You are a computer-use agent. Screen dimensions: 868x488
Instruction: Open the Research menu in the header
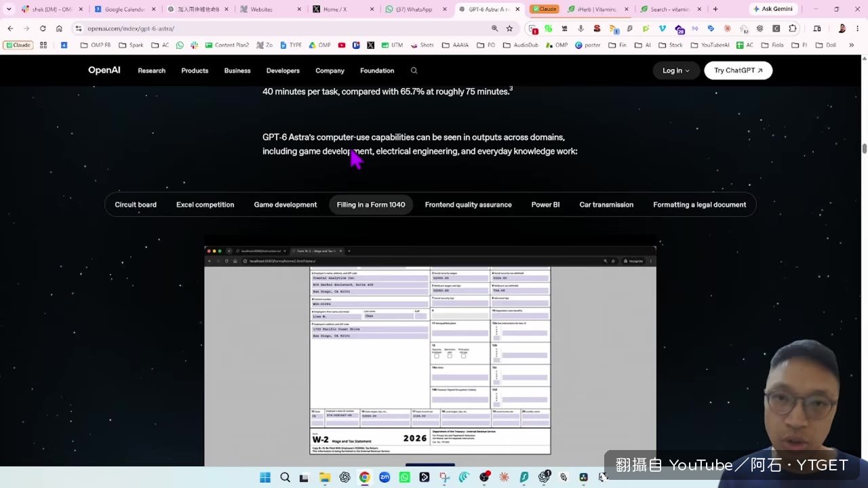152,70
